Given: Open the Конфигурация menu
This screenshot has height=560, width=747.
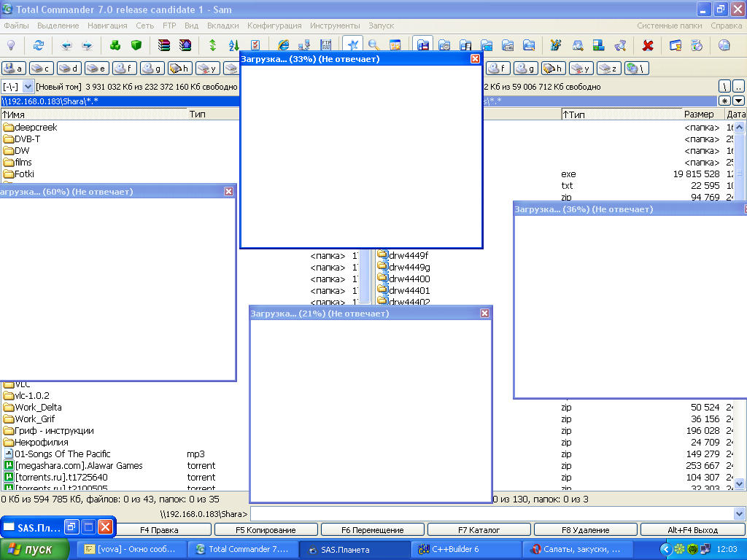Looking at the screenshot, I should (x=275, y=26).
